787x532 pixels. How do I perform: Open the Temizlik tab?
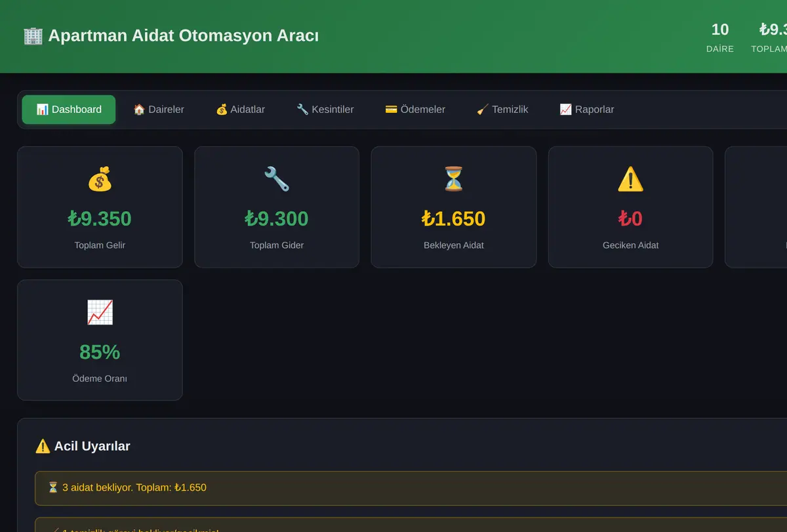click(x=502, y=110)
